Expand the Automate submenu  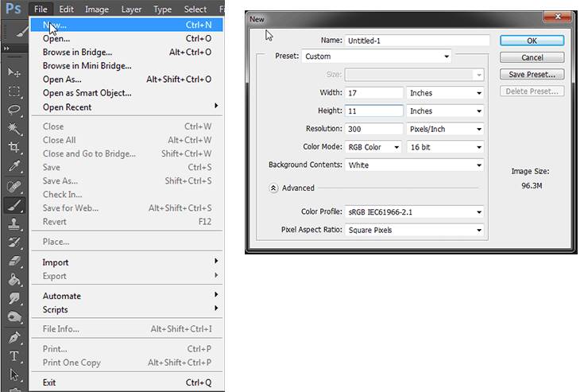[x=127, y=296]
